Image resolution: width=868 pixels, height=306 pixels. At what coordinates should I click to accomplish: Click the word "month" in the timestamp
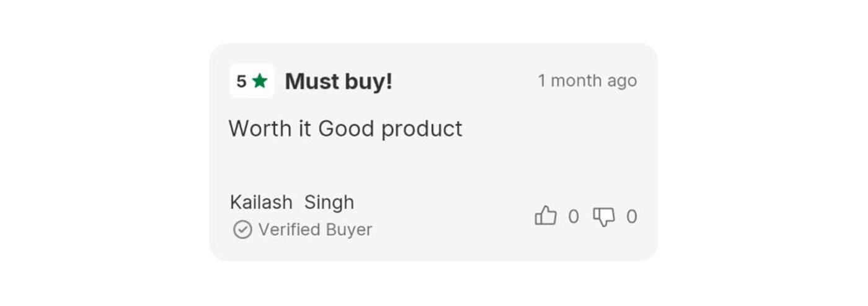click(x=577, y=81)
